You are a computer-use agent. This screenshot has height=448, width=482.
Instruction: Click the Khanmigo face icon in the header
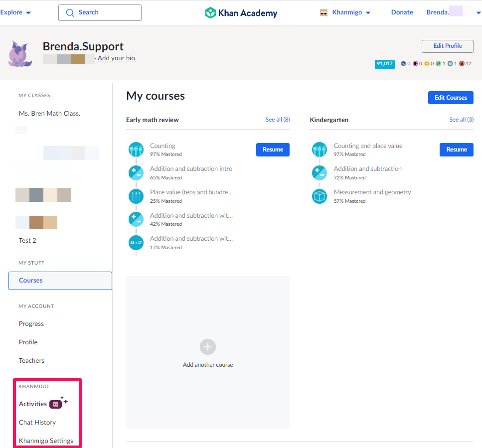coord(323,12)
